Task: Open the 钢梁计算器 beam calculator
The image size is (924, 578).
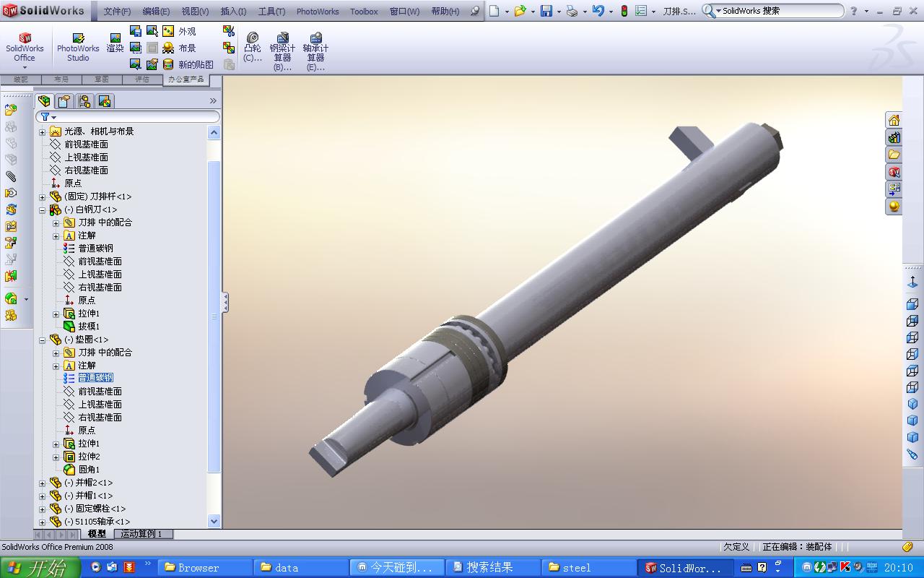Action: point(282,51)
